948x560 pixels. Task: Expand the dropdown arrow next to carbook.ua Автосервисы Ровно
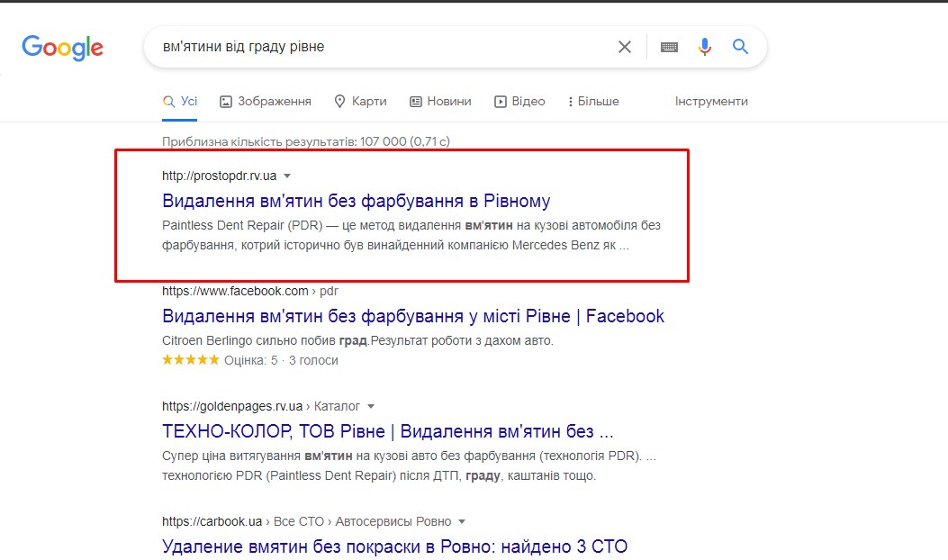pyautogui.click(x=462, y=521)
